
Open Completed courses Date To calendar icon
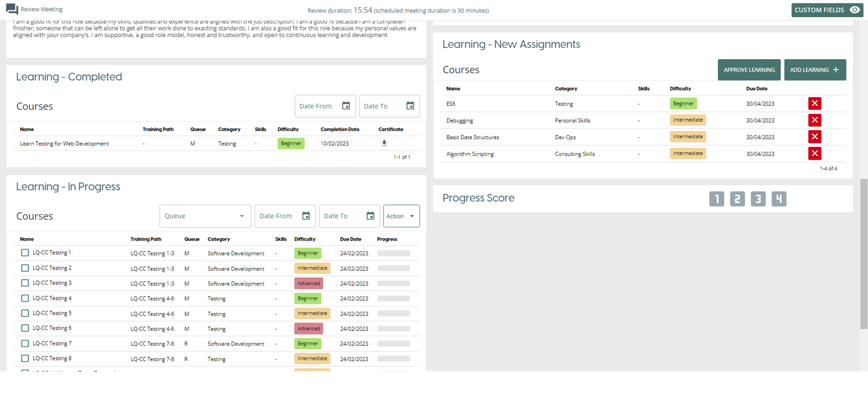point(410,106)
